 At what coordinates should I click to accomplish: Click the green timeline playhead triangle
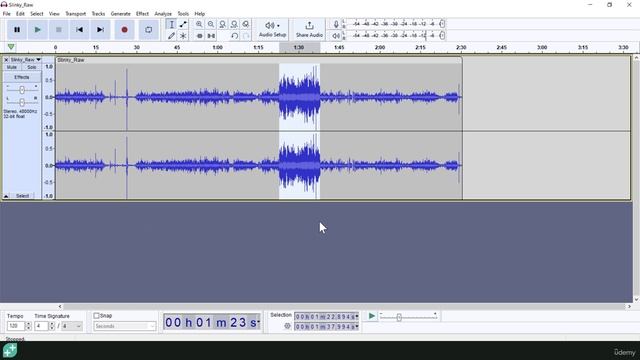[11, 47]
